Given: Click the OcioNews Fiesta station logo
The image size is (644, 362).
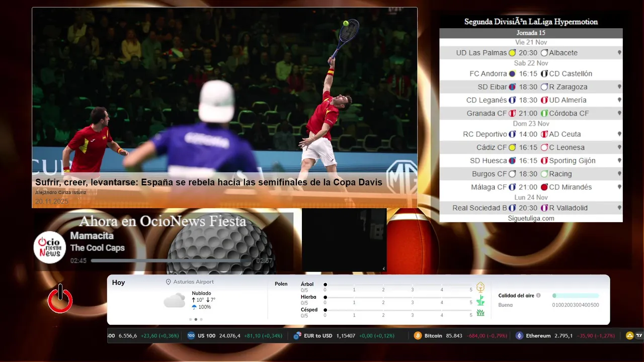Looking at the screenshot, I should point(50,247).
